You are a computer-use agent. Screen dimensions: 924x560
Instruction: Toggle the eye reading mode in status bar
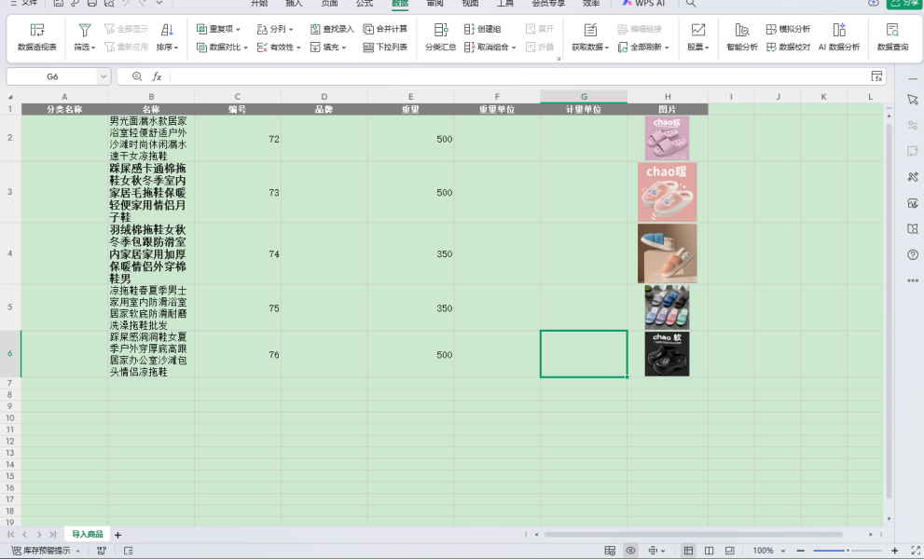point(630,551)
